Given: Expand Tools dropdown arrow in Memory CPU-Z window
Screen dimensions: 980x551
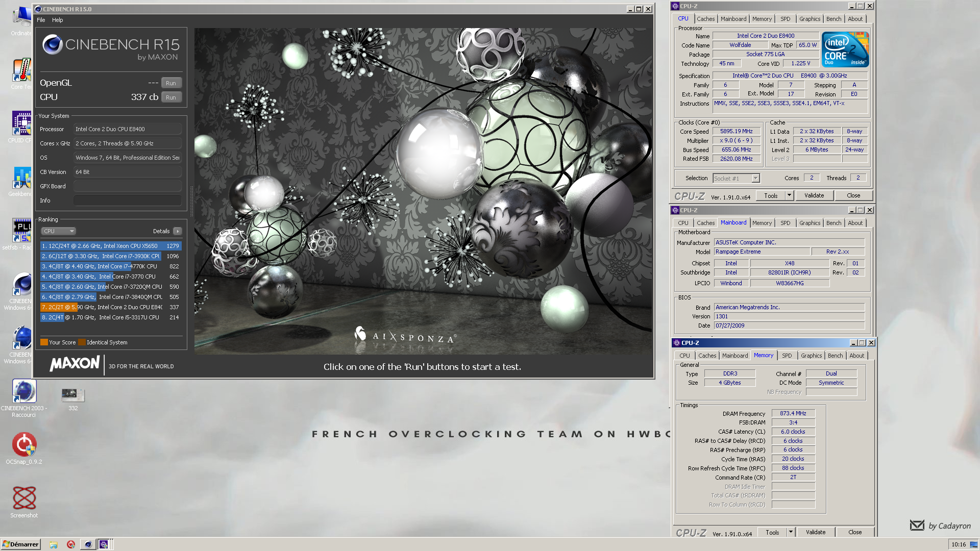Looking at the screenshot, I should (x=791, y=532).
